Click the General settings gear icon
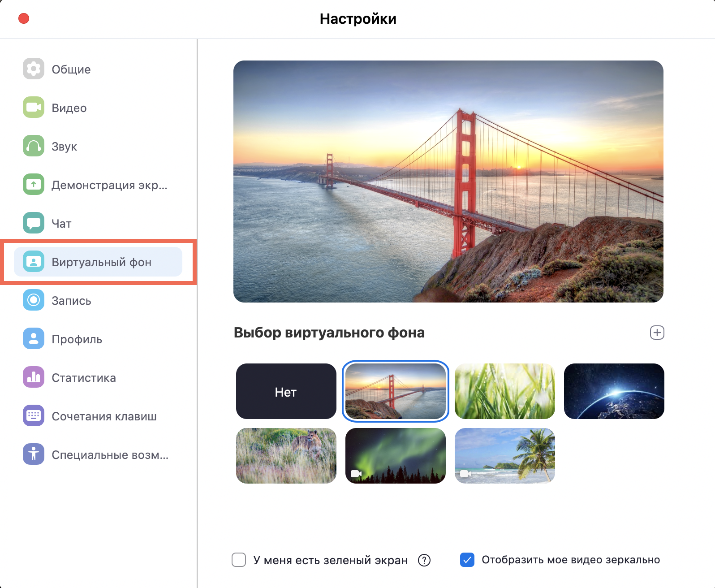This screenshot has width=715, height=588. click(34, 69)
